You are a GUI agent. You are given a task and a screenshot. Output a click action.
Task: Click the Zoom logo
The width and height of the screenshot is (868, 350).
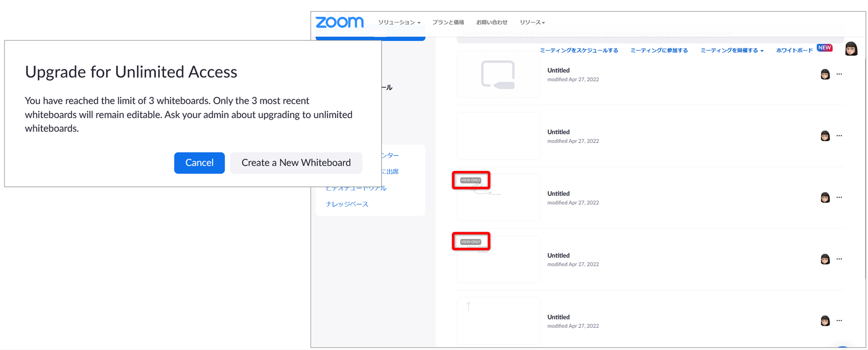pos(339,22)
